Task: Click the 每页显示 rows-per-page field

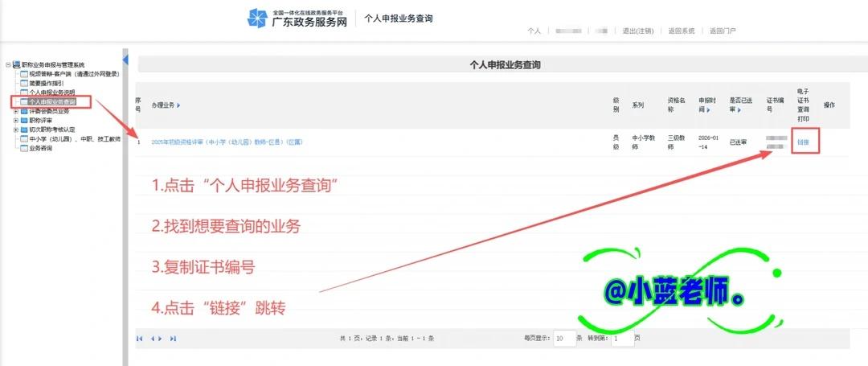Action: [565, 339]
